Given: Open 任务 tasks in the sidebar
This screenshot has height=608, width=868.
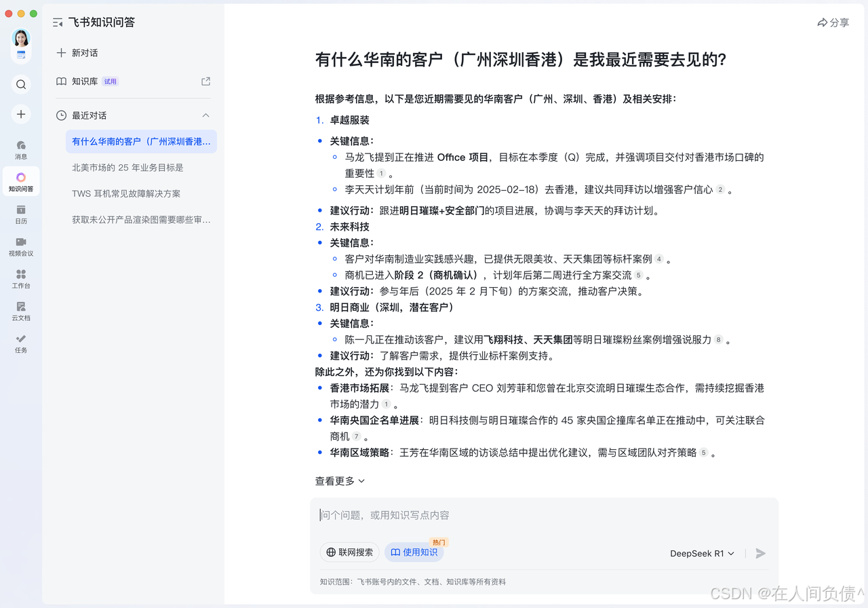Looking at the screenshot, I should tap(21, 344).
